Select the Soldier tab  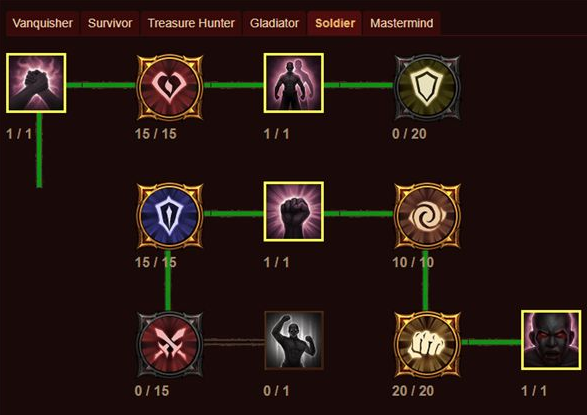coord(335,23)
